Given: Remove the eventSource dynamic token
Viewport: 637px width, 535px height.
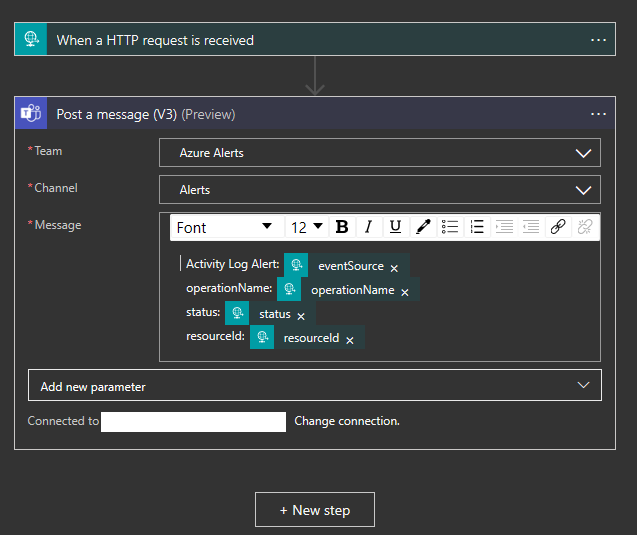Looking at the screenshot, I should click(x=394, y=268).
